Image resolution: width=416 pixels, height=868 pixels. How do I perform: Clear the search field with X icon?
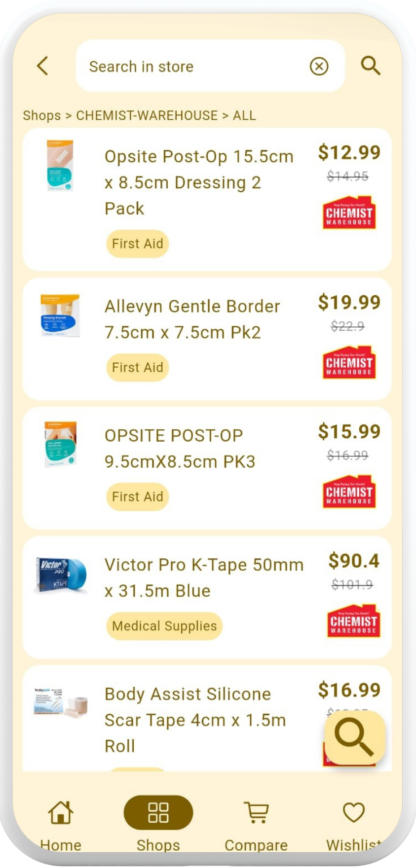(x=319, y=66)
